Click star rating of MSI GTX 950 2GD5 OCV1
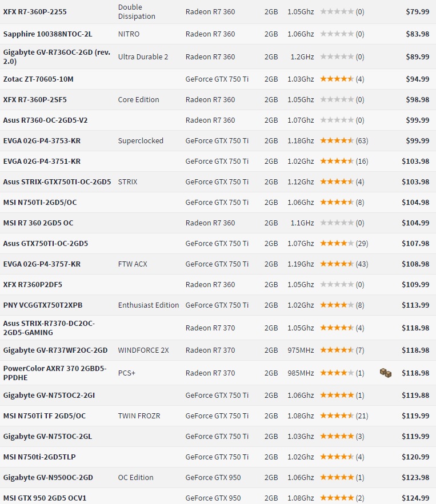Image resolution: width=436 pixels, height=504 pixels. pyautogui.click(x=337, y=498)
